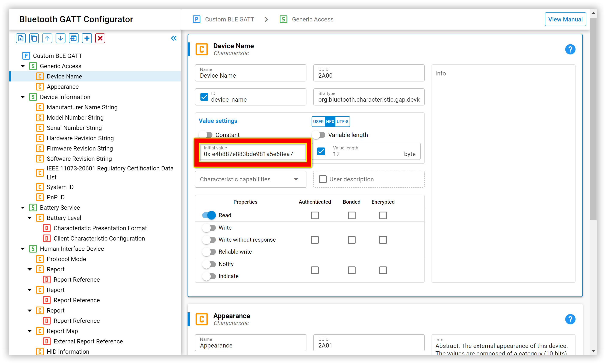Check the Encrypted box in the Write without response row
Viewport: 606px width, 364px height.
(383, 240)
